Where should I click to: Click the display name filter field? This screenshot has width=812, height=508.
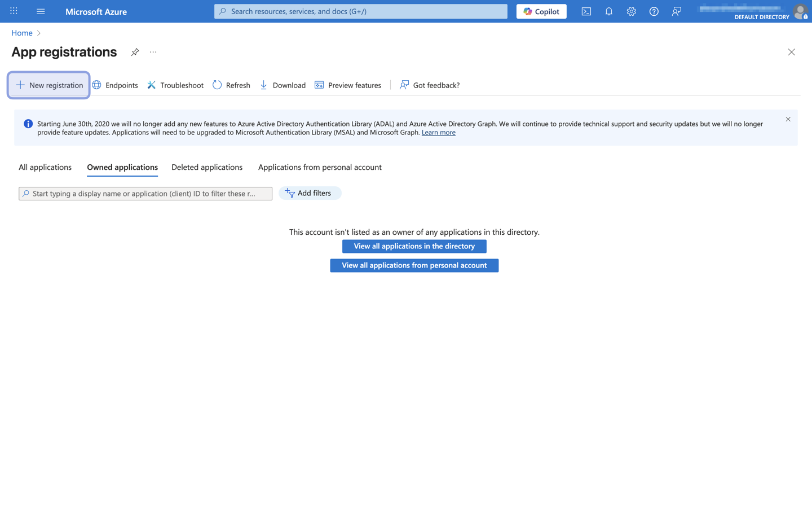click(145, 194)
